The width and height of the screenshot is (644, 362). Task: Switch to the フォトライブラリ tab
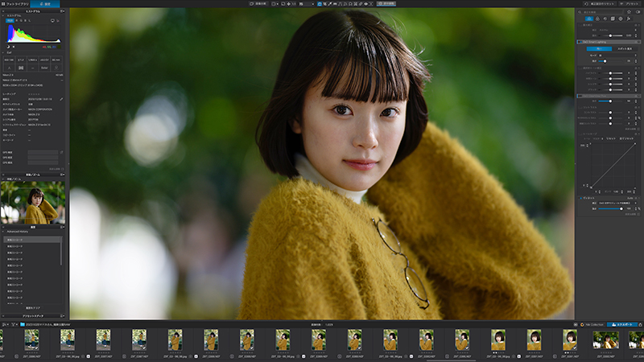tap(14, 4)
